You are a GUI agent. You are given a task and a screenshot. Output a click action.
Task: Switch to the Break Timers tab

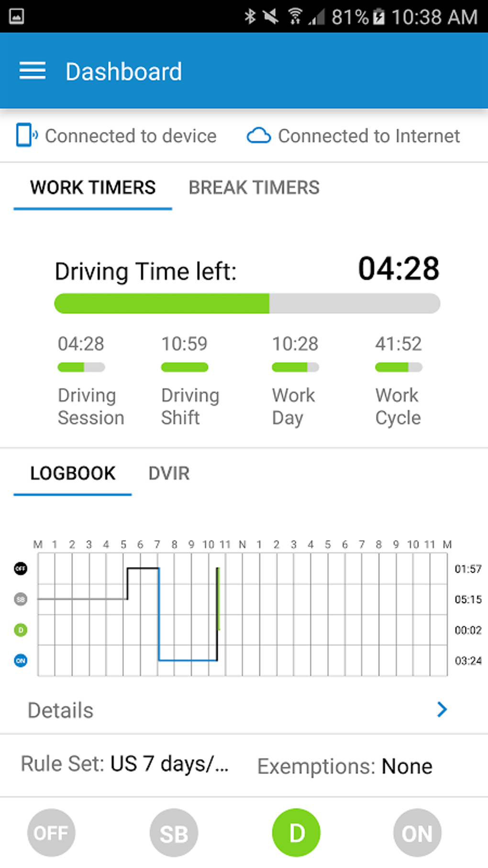click(x=254, y=188)
